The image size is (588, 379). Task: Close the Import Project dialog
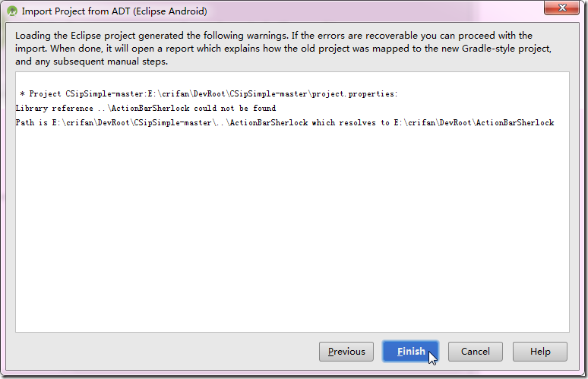tap(563, 10)
